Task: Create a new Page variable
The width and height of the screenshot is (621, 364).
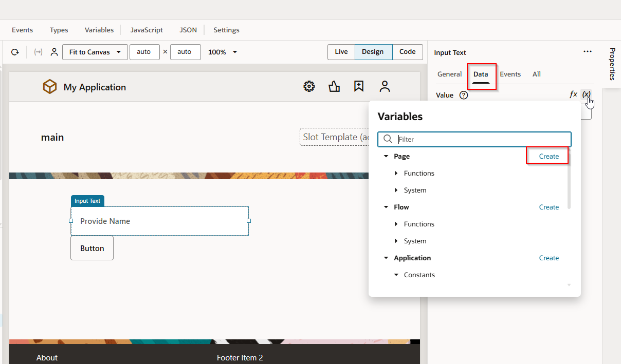Action: [x=548, y=156]
